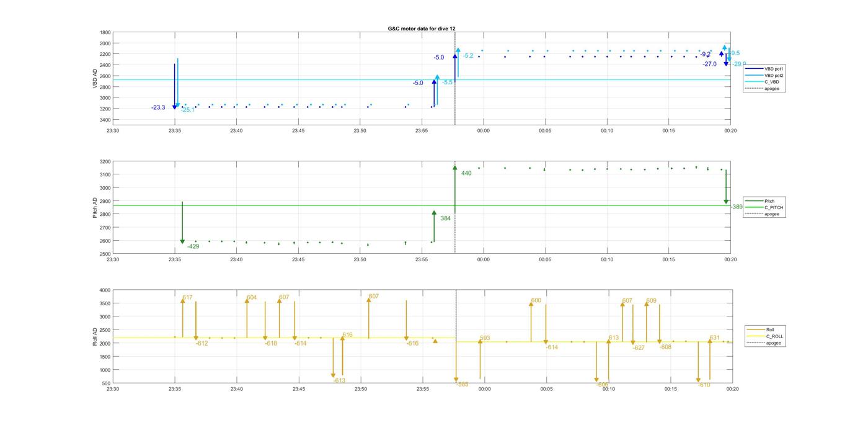
Task: Click the "617" roll data label
Action: 188,298
